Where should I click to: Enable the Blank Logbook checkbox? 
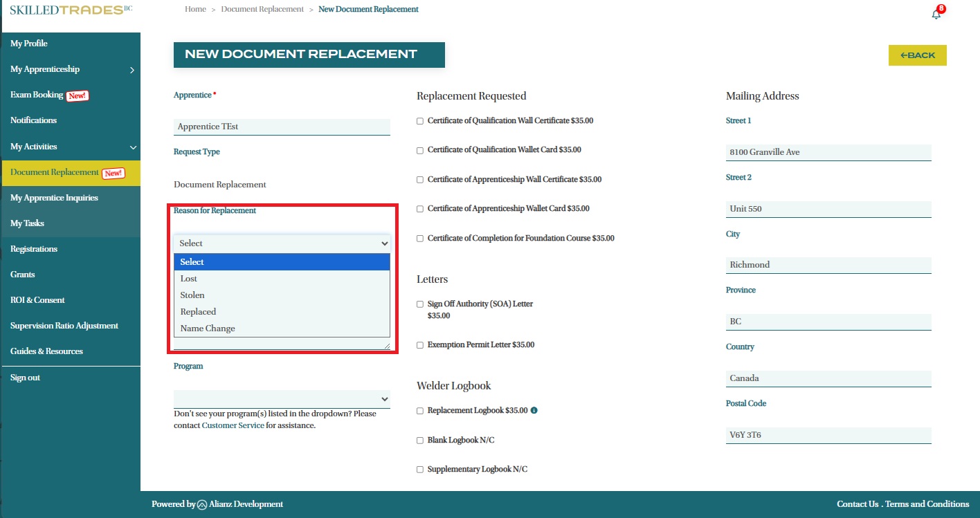click(420, 441)
